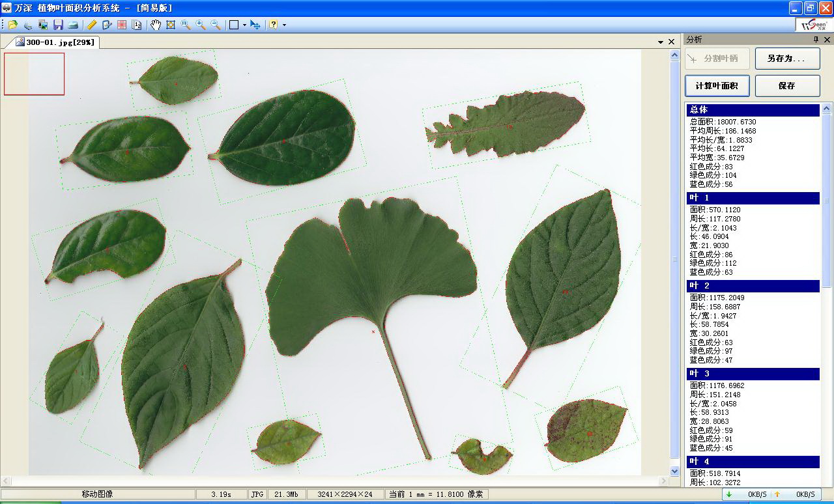This screenshot has height=504, width=834.
Task: Open the rectangle shape dropdown arrow
Action: tap(244, 25)
